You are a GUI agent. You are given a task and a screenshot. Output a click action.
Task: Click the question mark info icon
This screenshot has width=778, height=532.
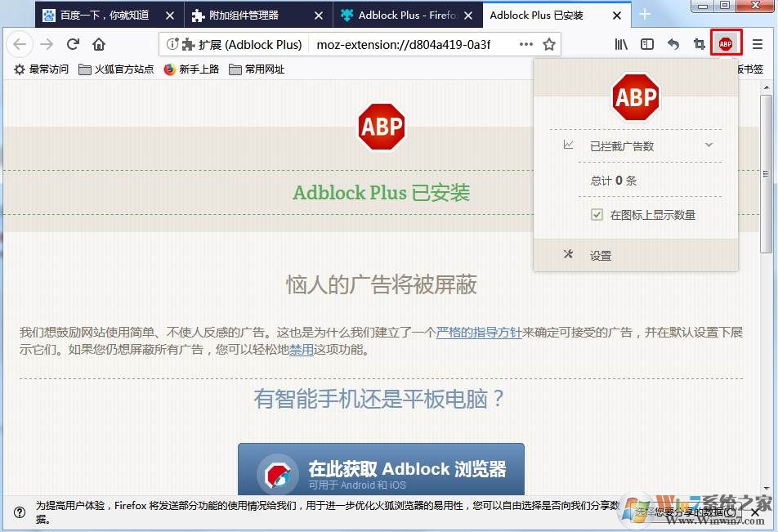(20, 512)
